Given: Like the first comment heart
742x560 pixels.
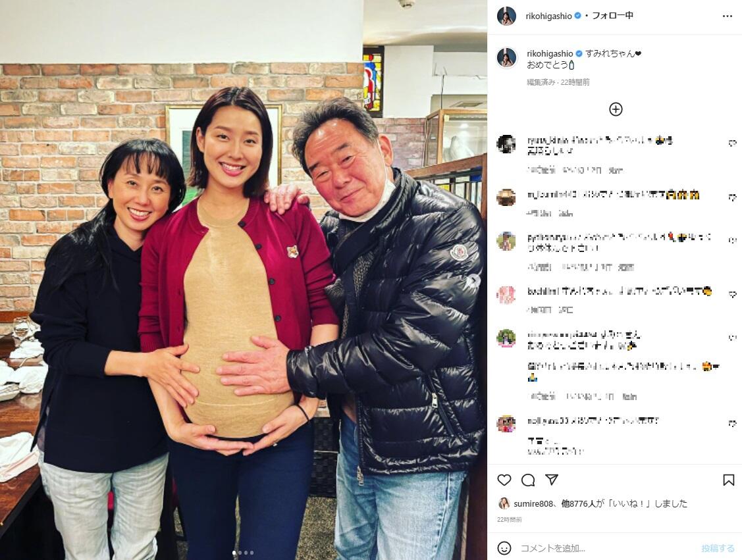Looking at the screenshot, I should tap(733, 143).
